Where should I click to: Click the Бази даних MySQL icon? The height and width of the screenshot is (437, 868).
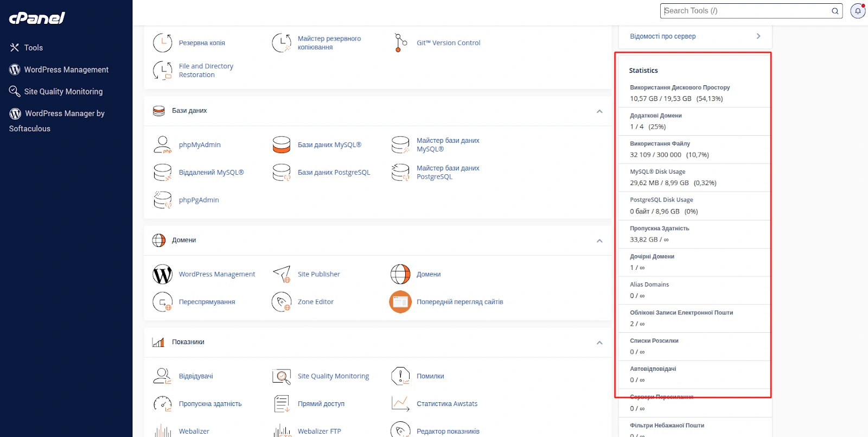click(282, 145)
